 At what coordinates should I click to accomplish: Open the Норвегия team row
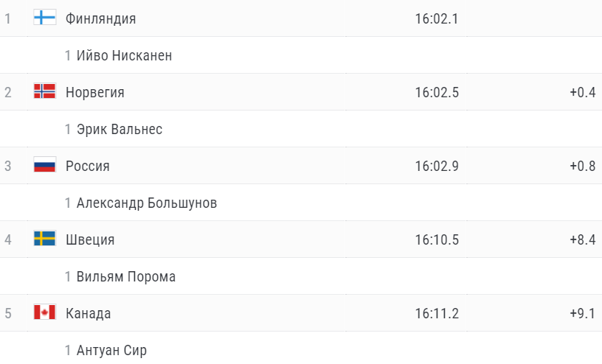tap(301, 92)
